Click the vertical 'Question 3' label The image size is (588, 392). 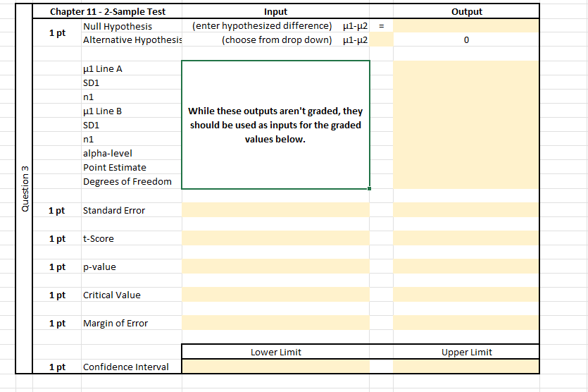(x=25, y=188)
